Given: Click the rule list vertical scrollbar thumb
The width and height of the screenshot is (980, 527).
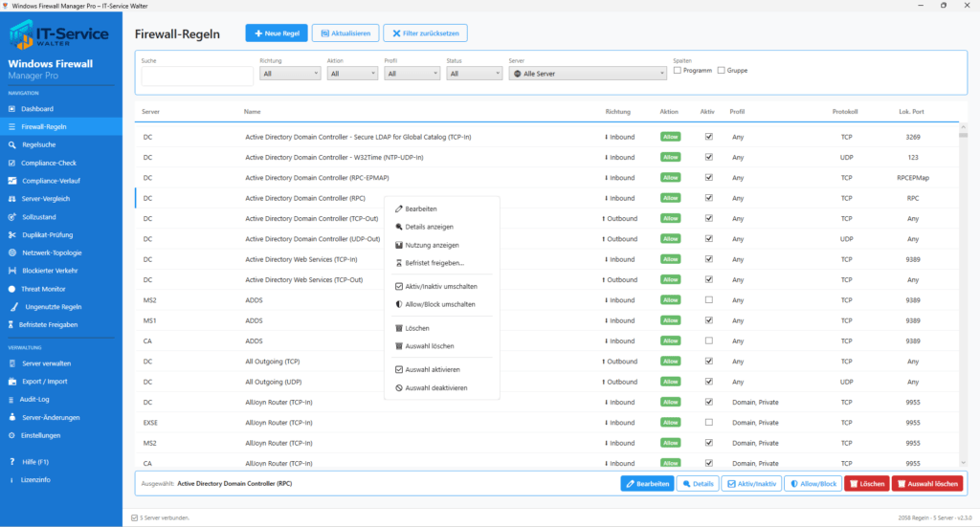Looking at the screenshot, I should [x=963, y=134].
